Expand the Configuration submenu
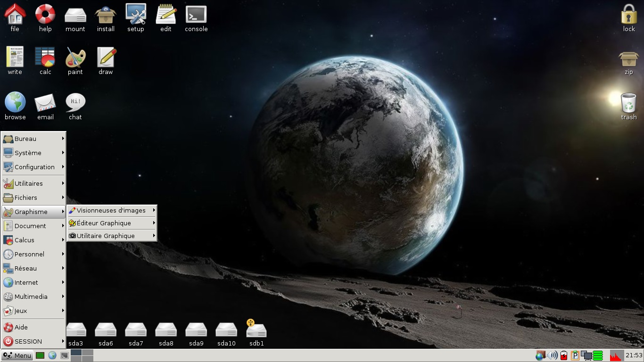 pyautogui.click(x=33, y=167)
